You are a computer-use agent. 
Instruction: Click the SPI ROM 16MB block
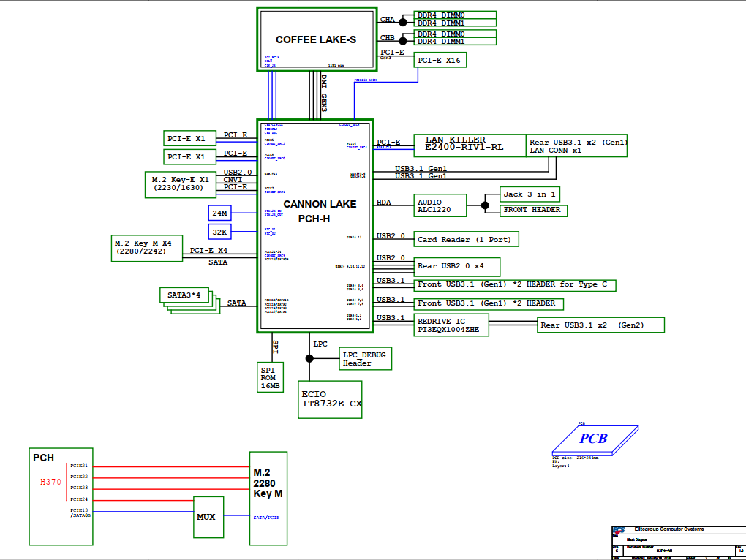tap(270, 377)
